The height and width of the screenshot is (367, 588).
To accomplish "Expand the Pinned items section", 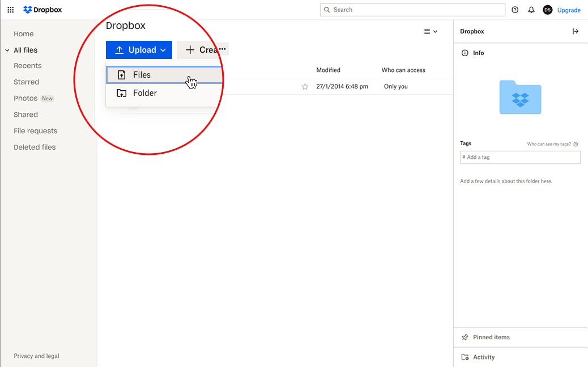I will [x=491, y=337].
